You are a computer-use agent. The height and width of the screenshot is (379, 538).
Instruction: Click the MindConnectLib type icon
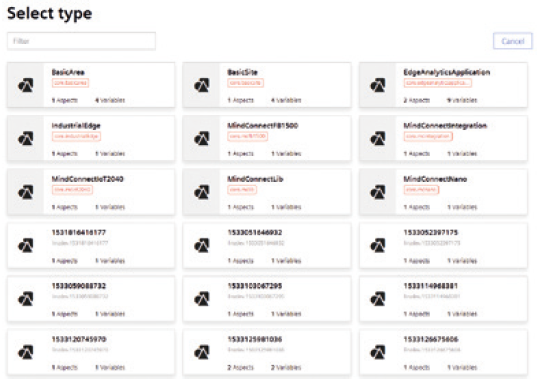tap(202, 192)
